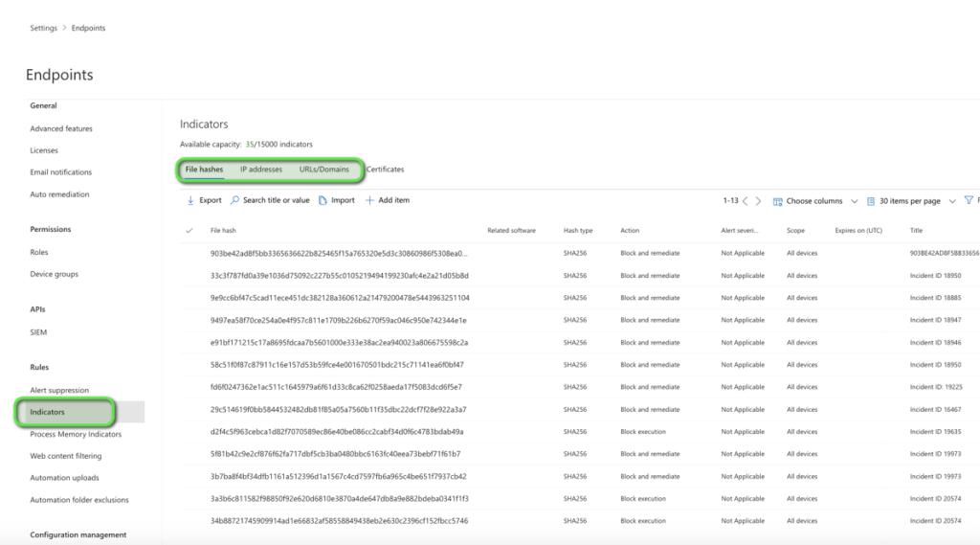This screenshot has width=980, height=545.
Task: Expand the Choose columns dropdown arrow
Action: click(x=854, y=201)
